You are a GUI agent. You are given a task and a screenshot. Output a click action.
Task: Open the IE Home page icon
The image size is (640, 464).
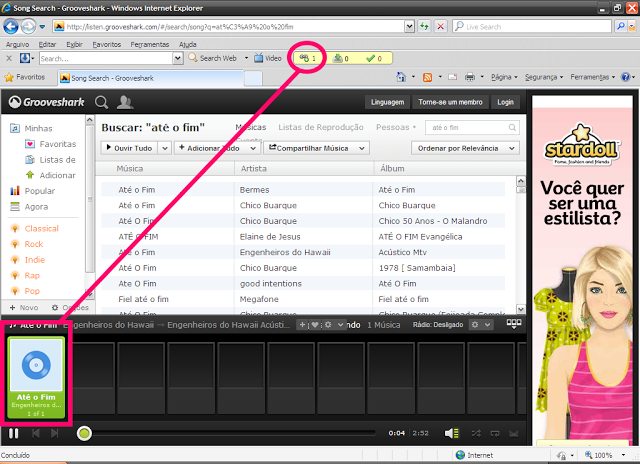click(401, 77)
